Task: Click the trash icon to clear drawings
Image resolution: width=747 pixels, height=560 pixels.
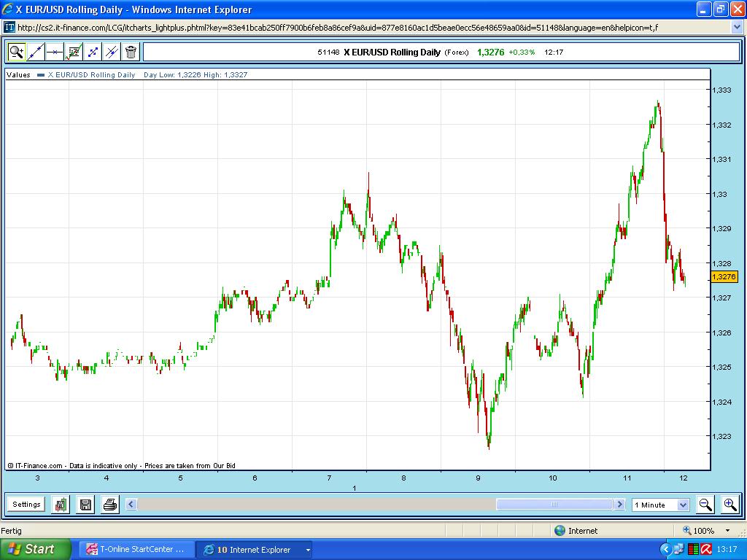Action: click(x=130, y=52)
